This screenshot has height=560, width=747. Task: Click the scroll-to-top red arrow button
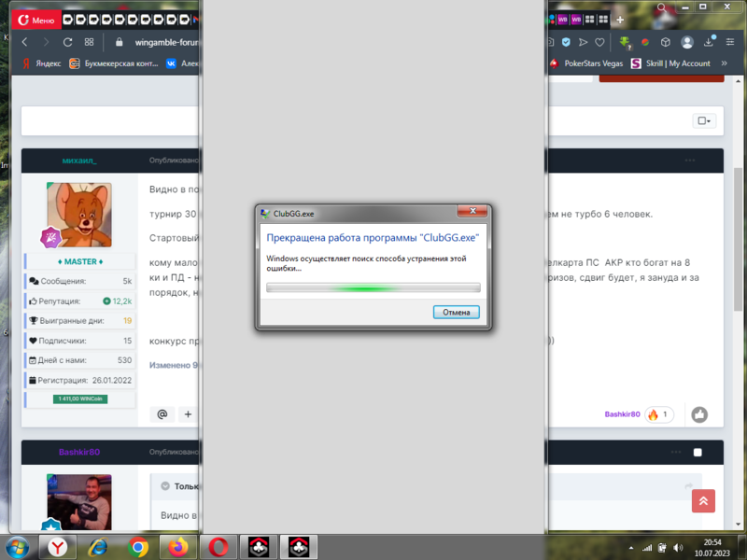tap(703, 501)
